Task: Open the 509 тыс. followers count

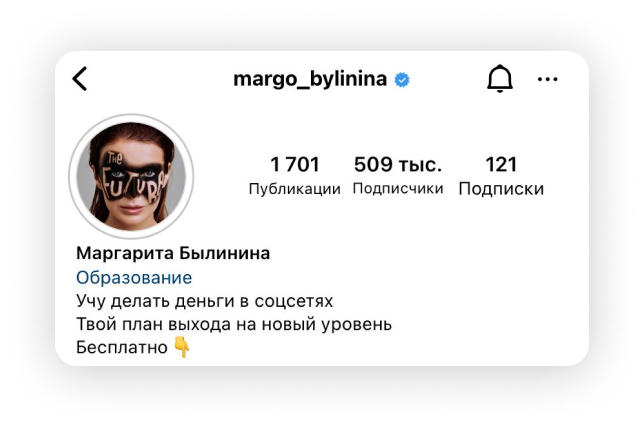Action: (x=398, y=165)
